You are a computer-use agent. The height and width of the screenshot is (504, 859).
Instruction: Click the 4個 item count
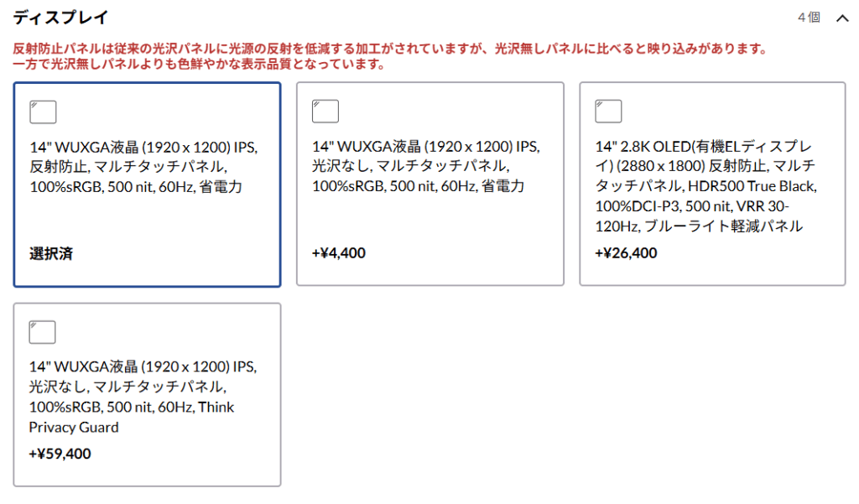pyautogui.click(x=809, y=18)
